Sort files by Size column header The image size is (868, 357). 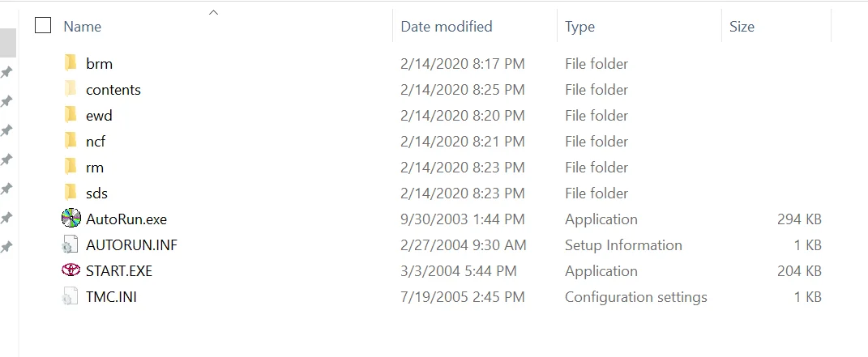(x=742, y=26)
